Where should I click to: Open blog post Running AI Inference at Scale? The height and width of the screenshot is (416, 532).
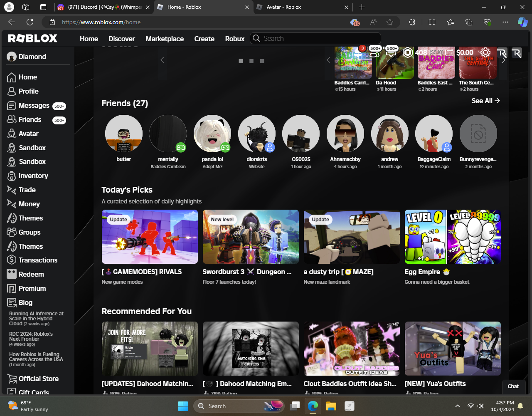(36, 319)
